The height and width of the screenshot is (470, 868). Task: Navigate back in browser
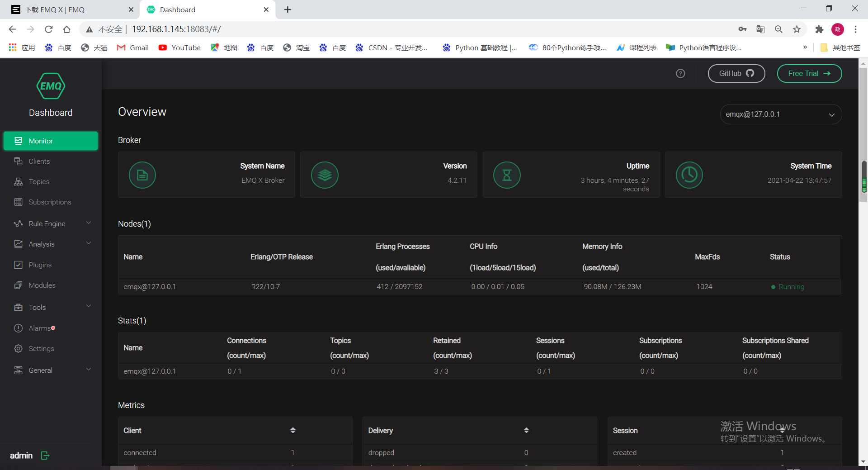click(x=12, y=29)
